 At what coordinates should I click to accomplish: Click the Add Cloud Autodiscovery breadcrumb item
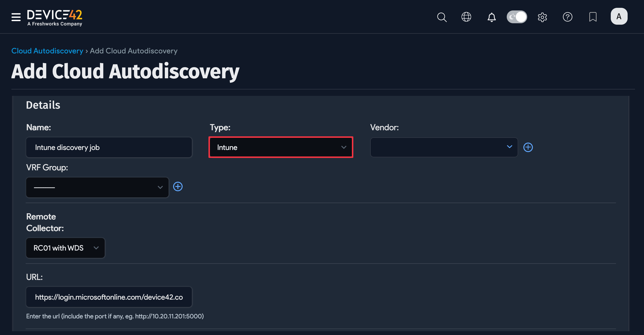133,51
